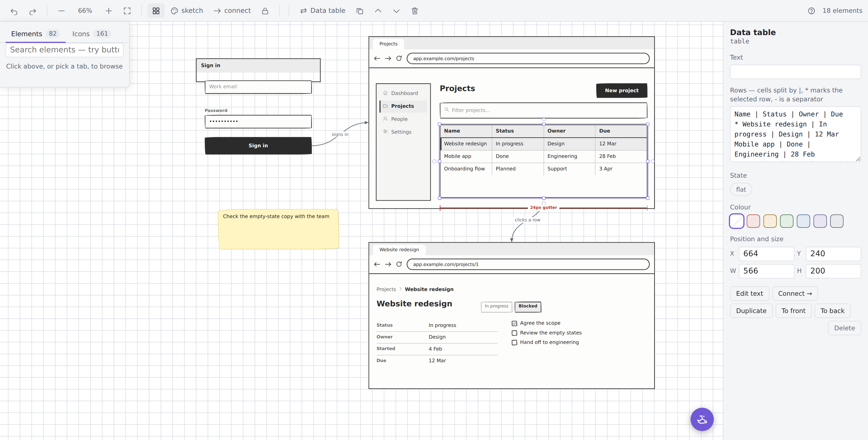The image size is (868, 440).
Task: Select the app.example.com/projects/1 address bar
Action: 528,264
